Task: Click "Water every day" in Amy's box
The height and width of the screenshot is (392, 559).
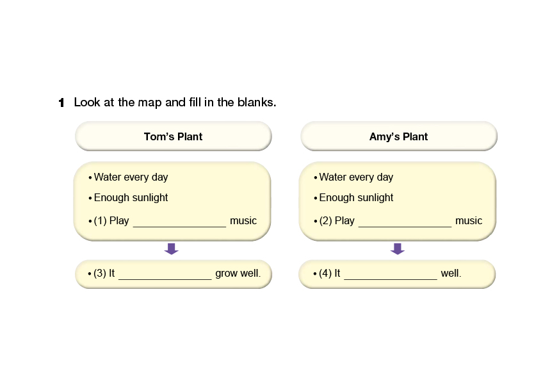Action: click(356, 177)
